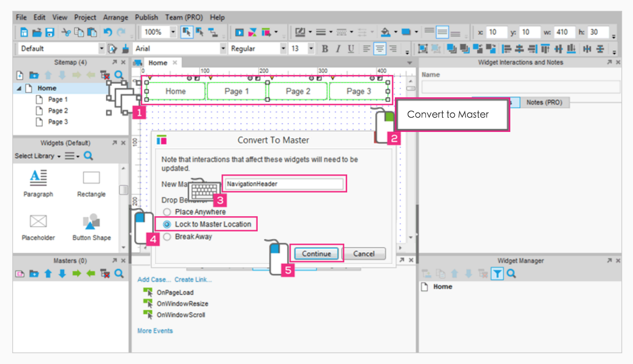This screenshot has height=364, width=633.
Task: Open the Select Library dropdown
Action: click(38, 156)
